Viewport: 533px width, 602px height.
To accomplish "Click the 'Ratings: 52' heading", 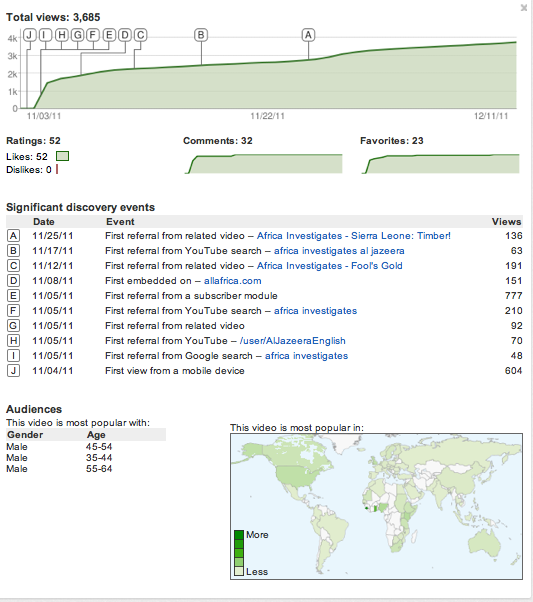I will (x=33, y=141).
